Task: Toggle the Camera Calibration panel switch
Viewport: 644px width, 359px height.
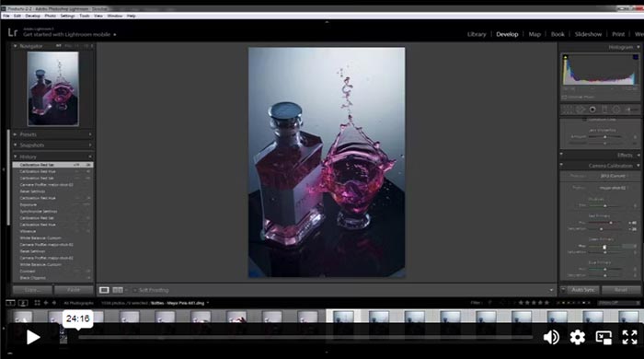Action: 562,166
